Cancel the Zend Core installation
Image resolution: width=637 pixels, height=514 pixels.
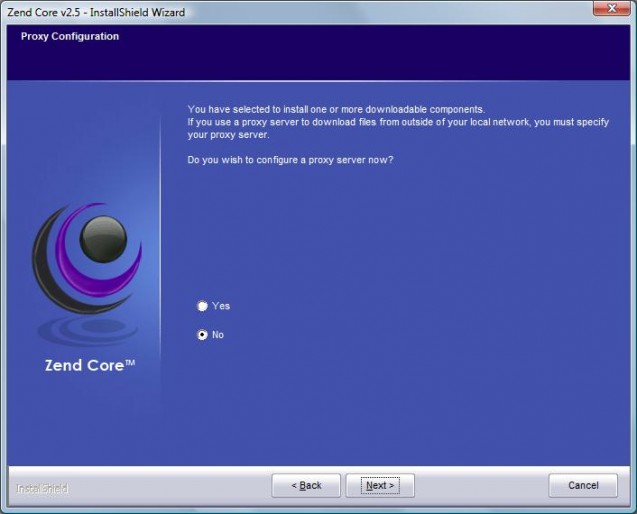click(x=583, y=485)
